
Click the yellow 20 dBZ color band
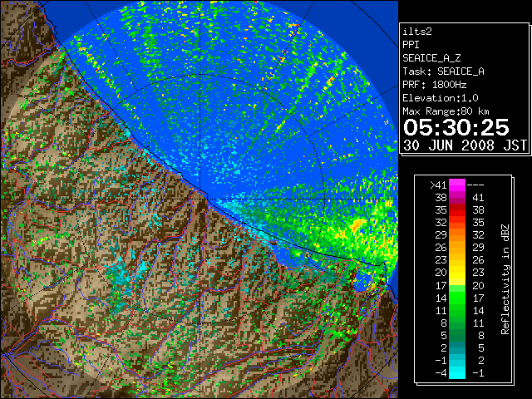(457, 273)
